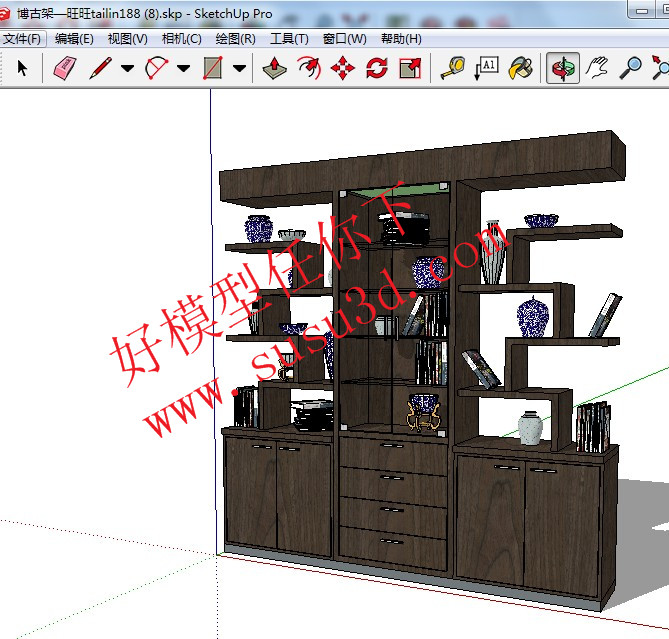Choose the Line pencil tool
The width and height of the screenshot is (669, 639).
coord(101,68)
